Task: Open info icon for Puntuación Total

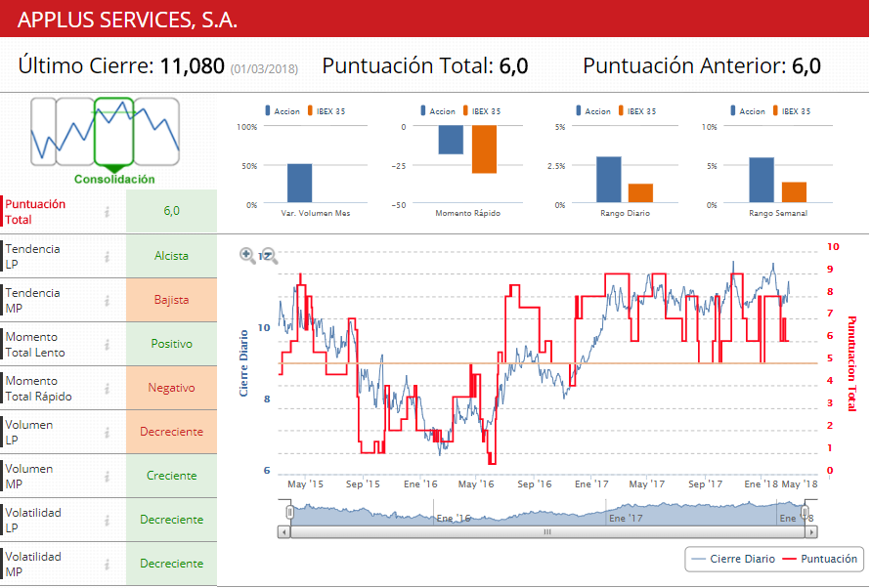Action: point(108,212)
